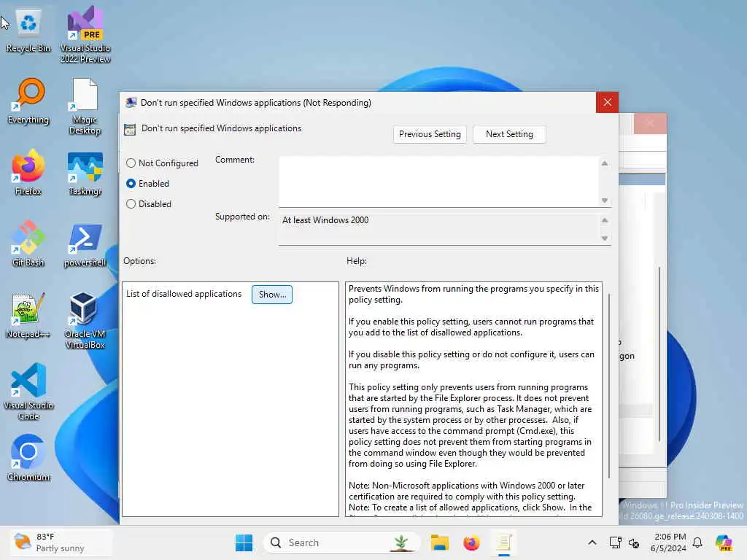The height and width of the screenshot is (560, 747).
Task: Open the Taskmgr desktop shortcut
Action: pos(85,174)
